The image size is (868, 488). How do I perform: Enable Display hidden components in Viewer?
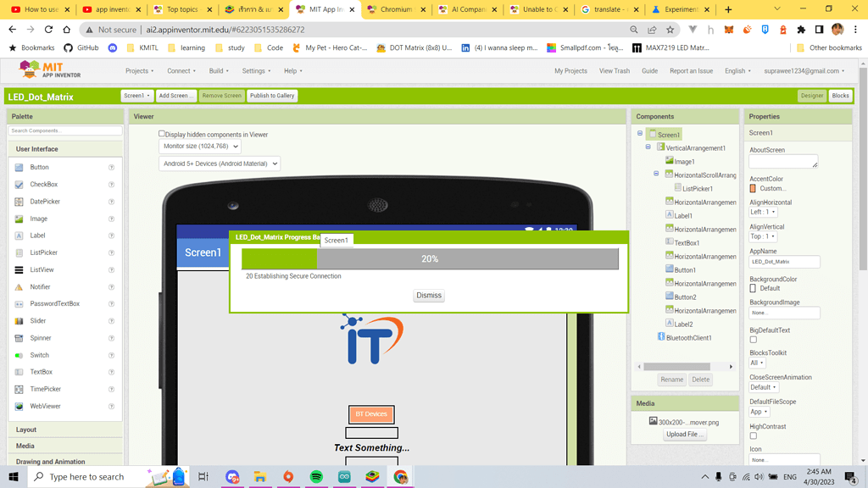(x=160, y=134)
